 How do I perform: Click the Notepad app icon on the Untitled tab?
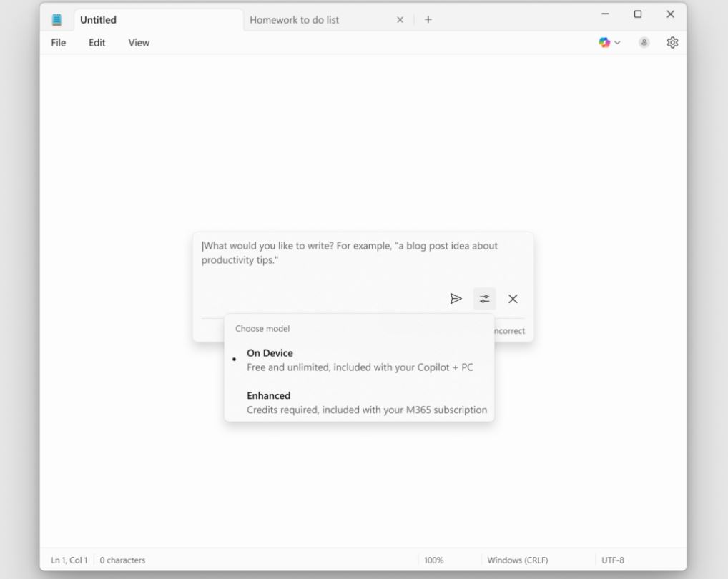coord(58,19)
